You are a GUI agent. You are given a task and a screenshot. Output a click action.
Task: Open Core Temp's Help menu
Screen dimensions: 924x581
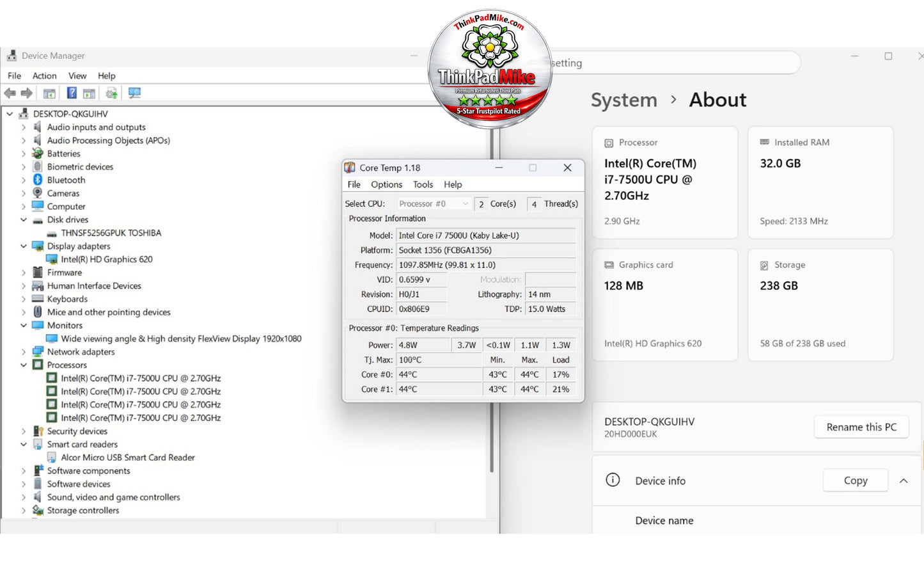tap(453, 184)
